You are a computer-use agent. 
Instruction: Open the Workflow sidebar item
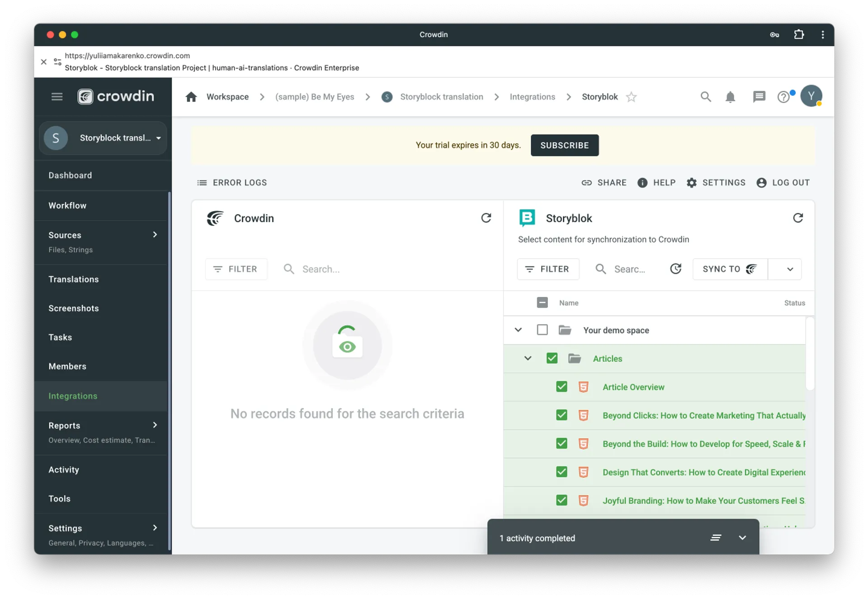[x=101, y=206]
